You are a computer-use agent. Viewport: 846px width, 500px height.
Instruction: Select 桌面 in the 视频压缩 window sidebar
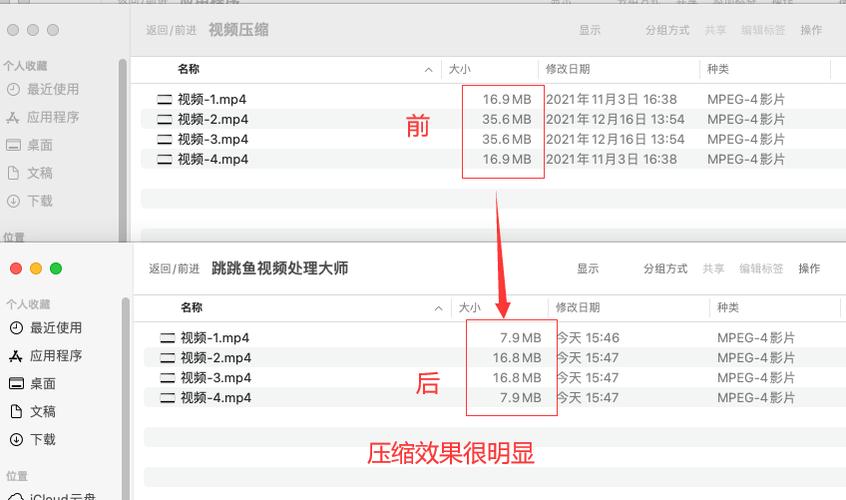click(x=30, y=146)
